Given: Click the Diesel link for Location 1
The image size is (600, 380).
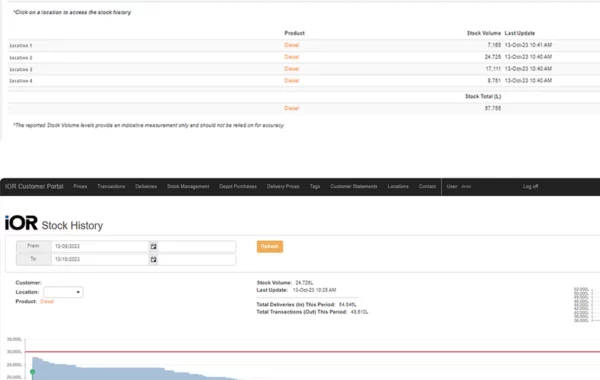Looking at the screenshot, I should click(292, 45).
